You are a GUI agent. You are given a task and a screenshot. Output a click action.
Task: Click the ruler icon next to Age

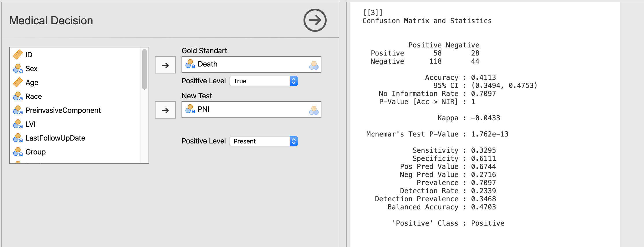tap(18, 82)
